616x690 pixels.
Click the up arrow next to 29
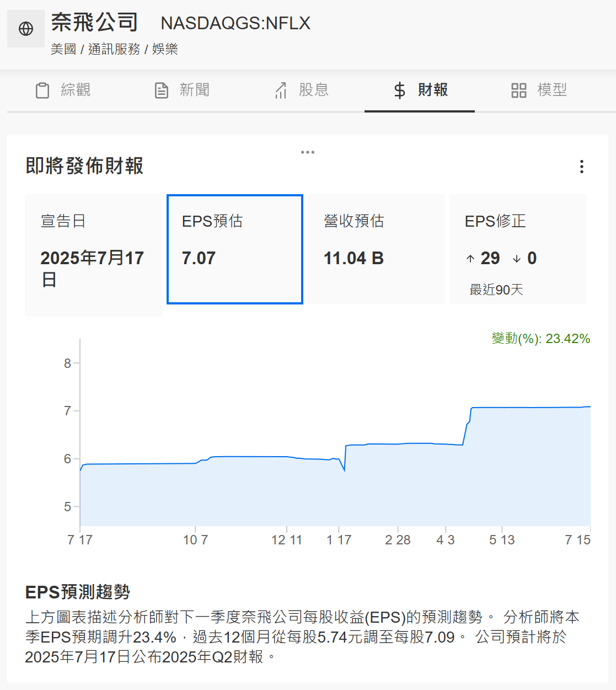(x=470, y=259)
